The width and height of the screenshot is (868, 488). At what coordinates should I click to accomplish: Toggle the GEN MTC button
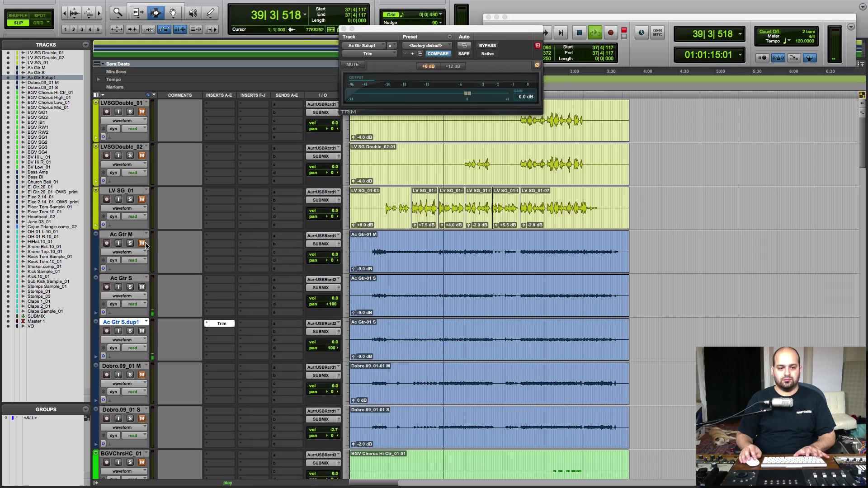click(x=657, y=33)
